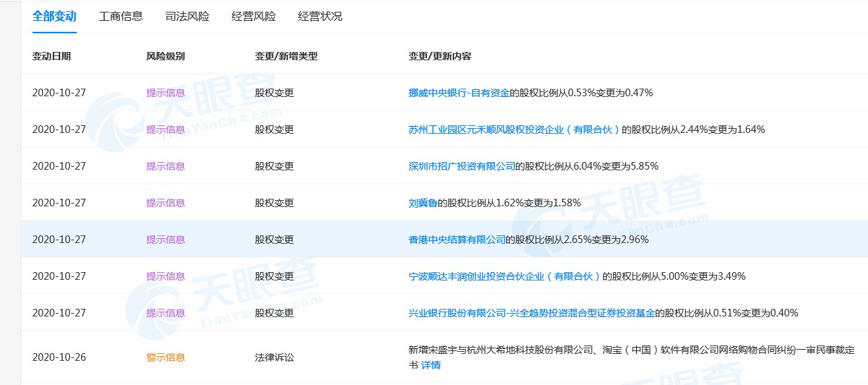Click 详情 link in the lawsuit row
Image resolution: width=868 pixels, height=385 pixels.
[431, 364]
